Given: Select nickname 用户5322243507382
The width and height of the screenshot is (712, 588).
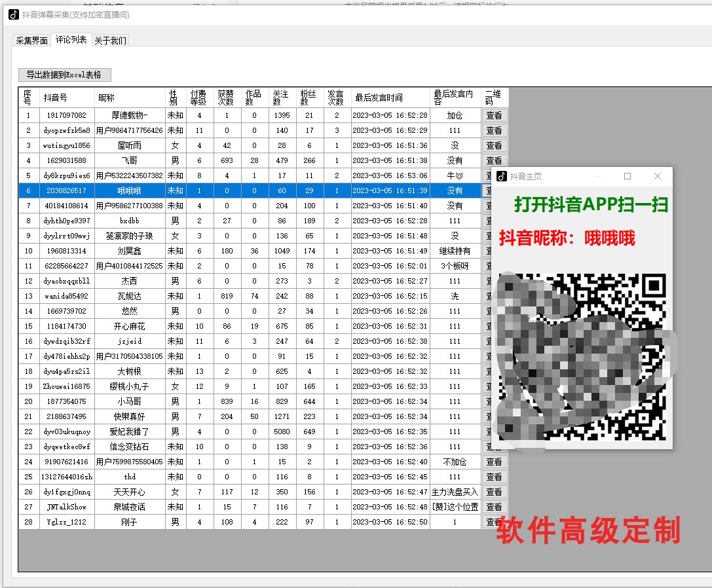Looking at the screenshot, I should 130,175.
